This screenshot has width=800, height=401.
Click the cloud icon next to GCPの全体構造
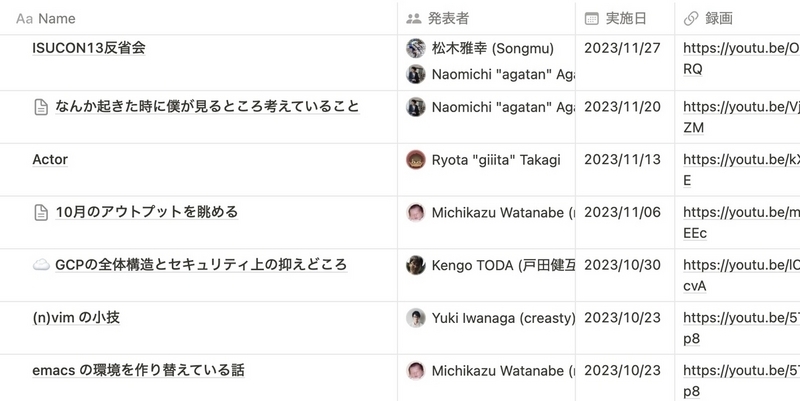(x=41, y=265)
